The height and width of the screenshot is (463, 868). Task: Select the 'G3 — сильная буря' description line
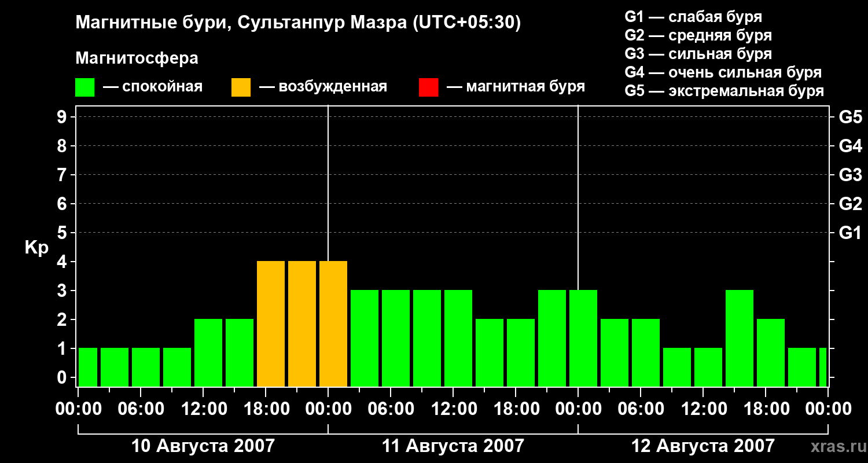(x=698, y=54)
